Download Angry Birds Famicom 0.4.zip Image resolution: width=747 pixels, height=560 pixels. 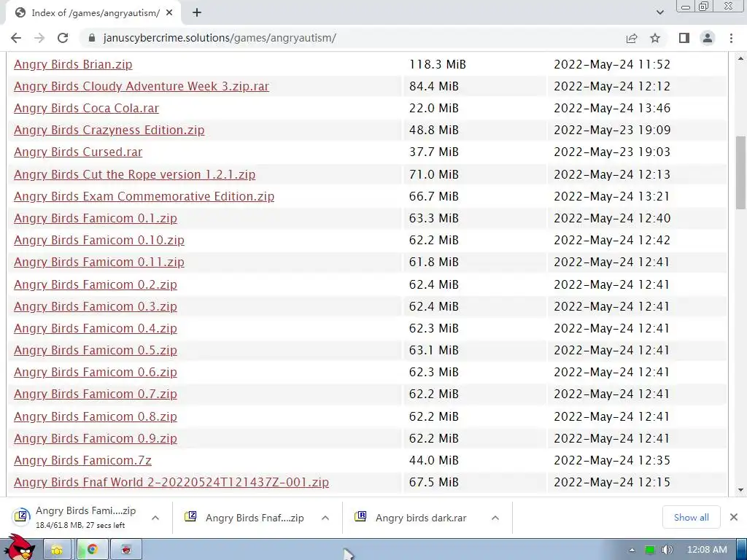96,328
